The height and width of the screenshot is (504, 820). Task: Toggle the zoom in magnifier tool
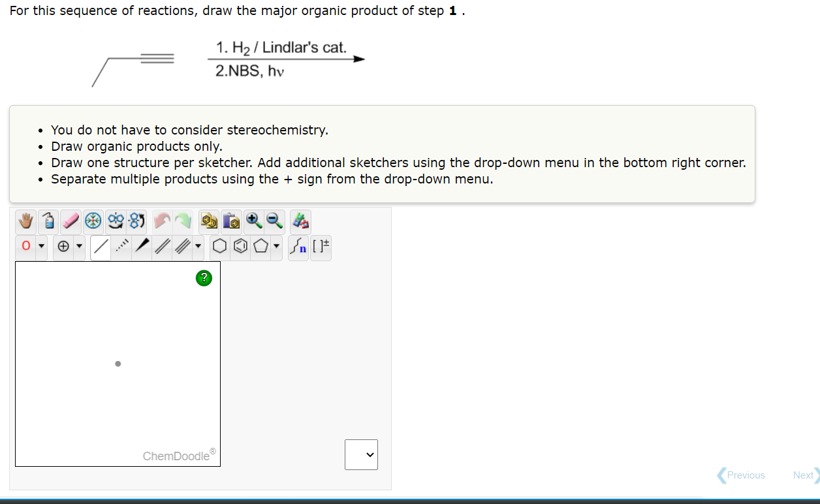click(x=253, y=221)
